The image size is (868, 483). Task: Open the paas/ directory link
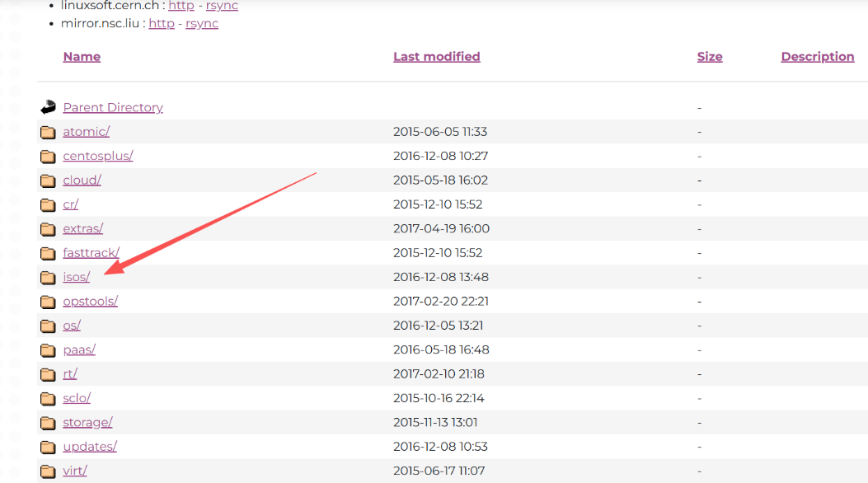[79, 350]
